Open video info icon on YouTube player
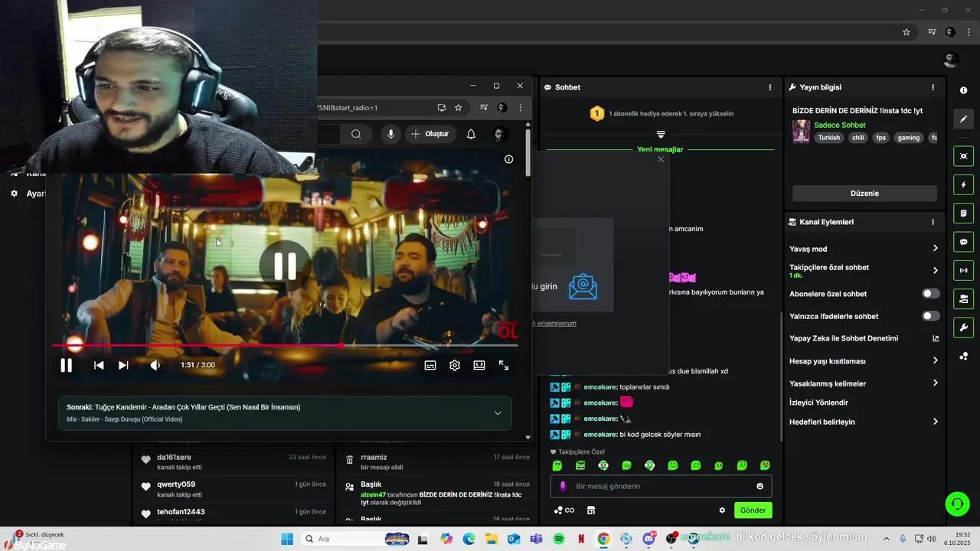The image size is (980, 551). 508,159
